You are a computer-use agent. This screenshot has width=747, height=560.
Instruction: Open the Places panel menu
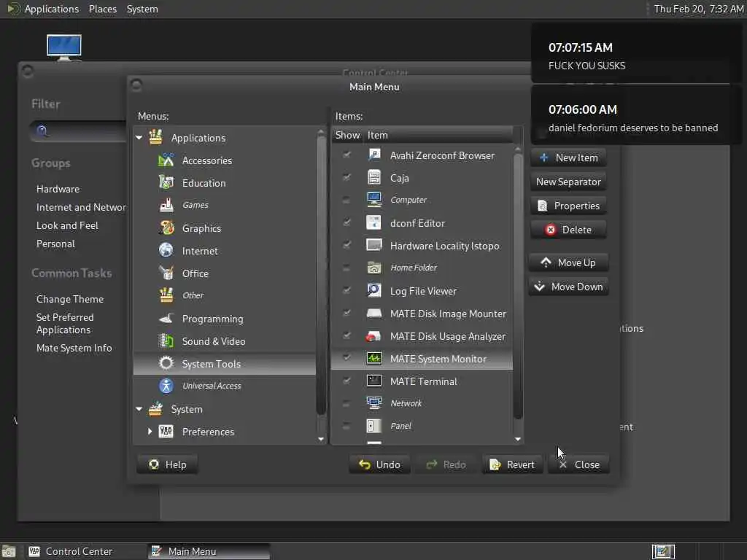pos(102,9)
